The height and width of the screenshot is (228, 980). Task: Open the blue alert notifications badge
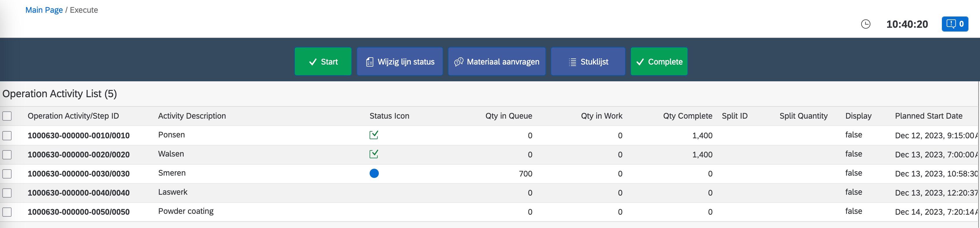[955, 24]
